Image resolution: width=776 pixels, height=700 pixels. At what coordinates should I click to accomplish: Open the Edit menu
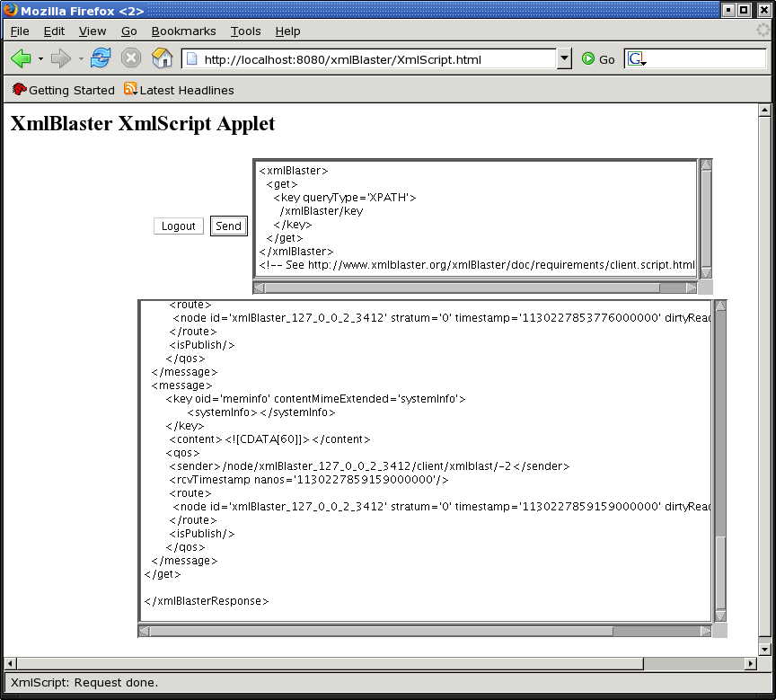pos(54,31)
